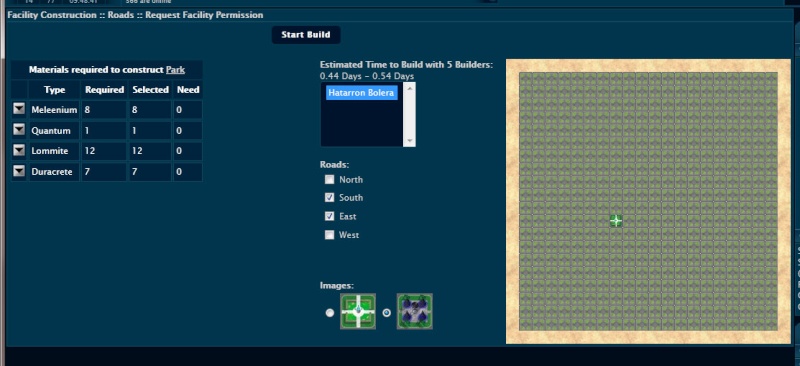Select the blue trees park image thumbnail
The width and height of the screenshot is (800, 366).
415,311
